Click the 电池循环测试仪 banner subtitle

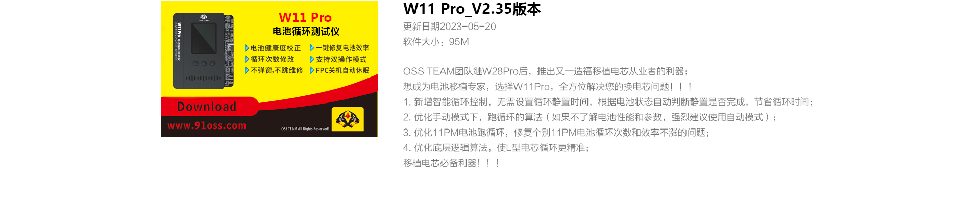pyautogui.click(x=306, y=32)
